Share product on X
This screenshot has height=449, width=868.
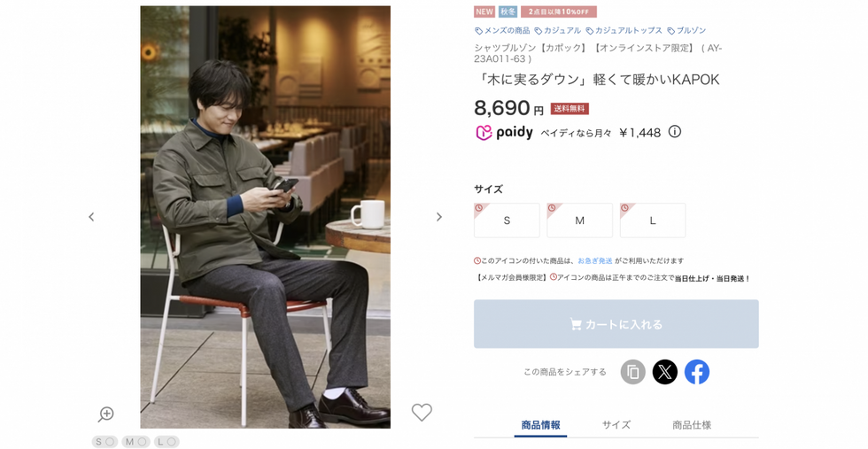pos(665,372)
